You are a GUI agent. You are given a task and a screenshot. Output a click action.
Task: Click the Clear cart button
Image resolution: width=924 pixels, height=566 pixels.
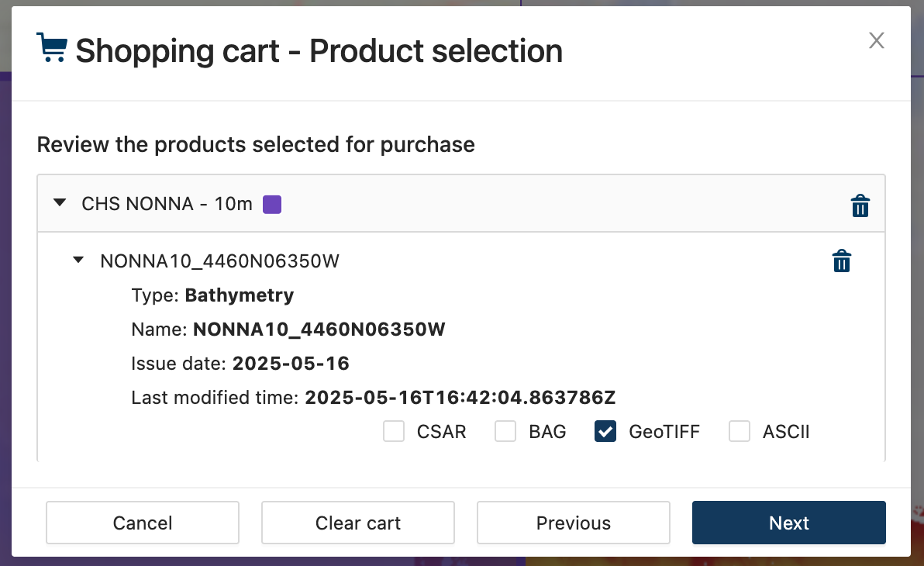pos(357,523)
